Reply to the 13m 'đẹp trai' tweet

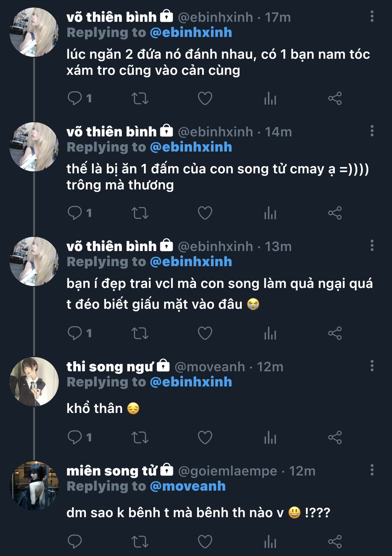pyautogui.click(x=75, y=333)
